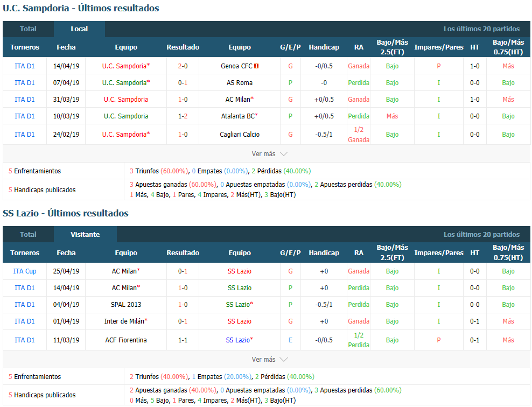This screenshot has height=407, width=532.
Task: Click Cagliari Calcio team name
Action: [240, 134]
